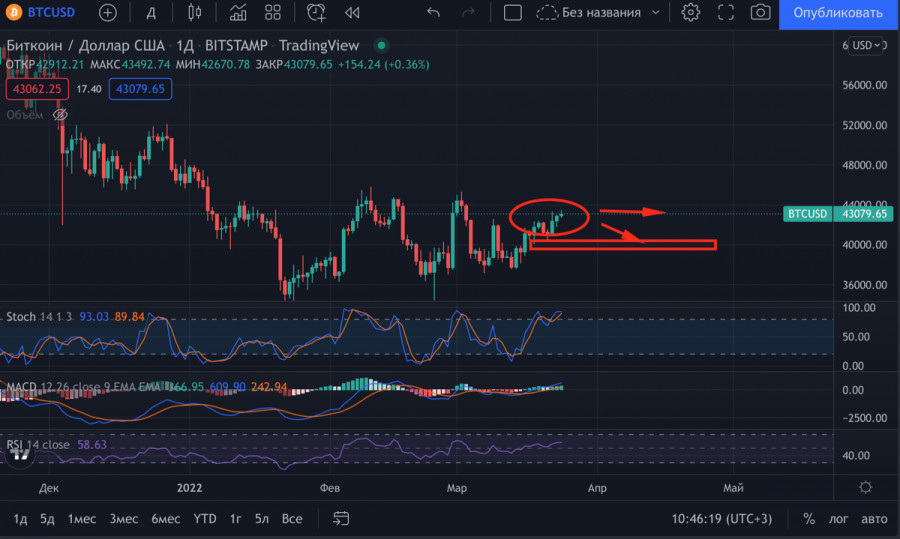Click the 40000.00 price scale label
Viewport: 900px width, 539px height.
[x=864, y=245]
